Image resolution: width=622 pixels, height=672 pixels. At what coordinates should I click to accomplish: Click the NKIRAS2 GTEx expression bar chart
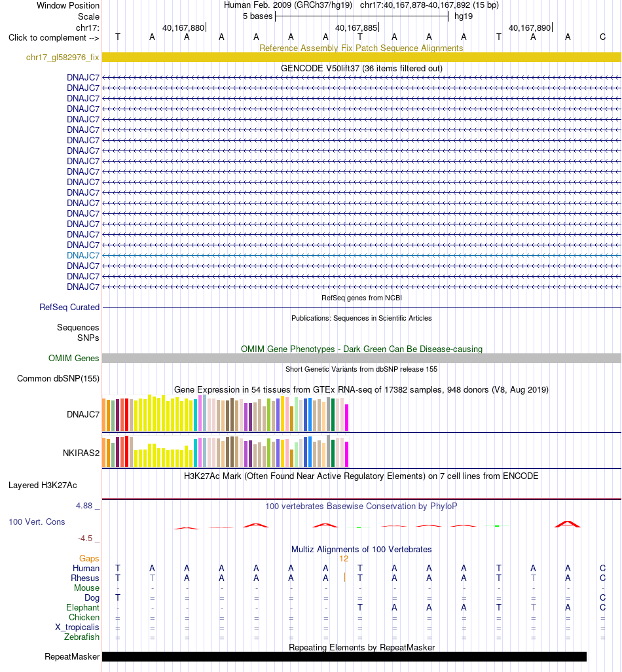click(x=226, y=451)
